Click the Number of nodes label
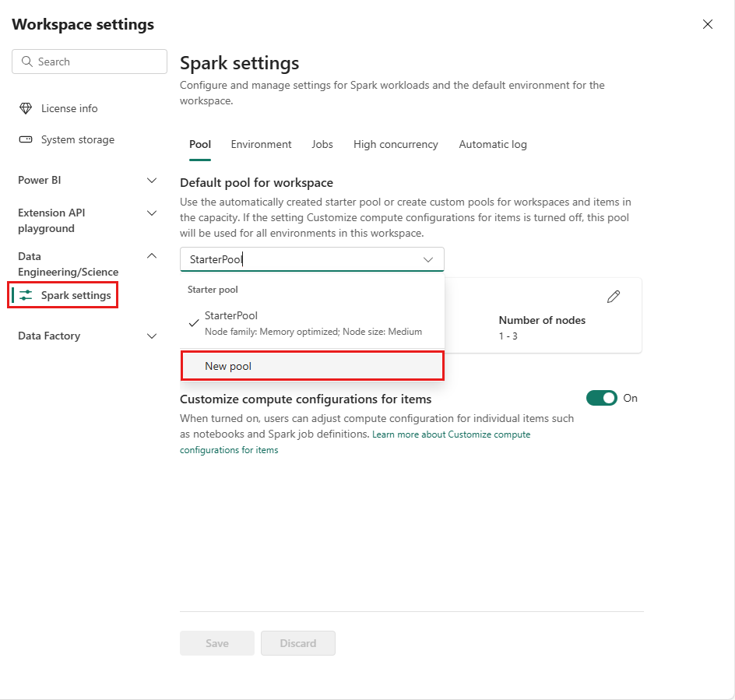The width and height of the screenshot is (735, 700). (x=542, y=320)
